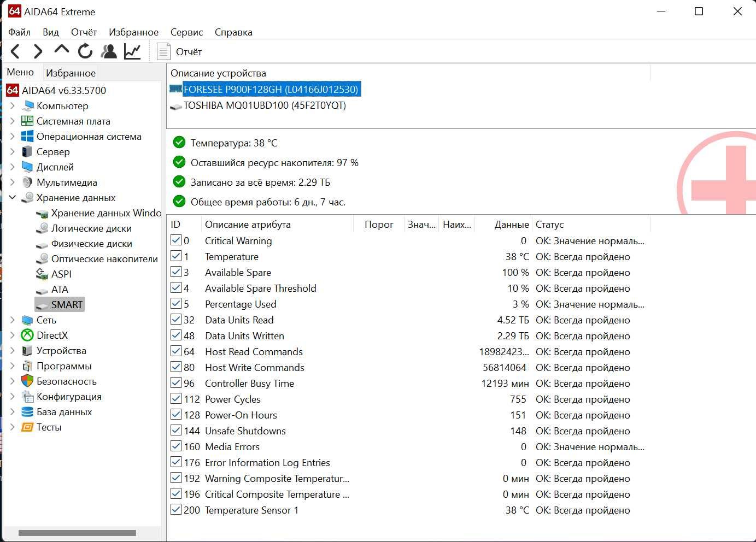Expand the Безопасность tree node
Image resolution: width=756 pixels, height=542 pixels.
click(x=13, y=381)
